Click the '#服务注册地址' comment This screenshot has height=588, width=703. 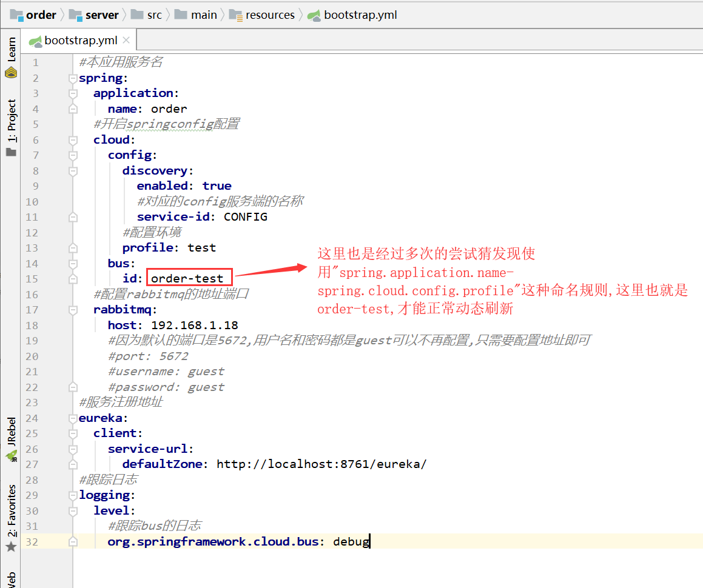point(121,403)
